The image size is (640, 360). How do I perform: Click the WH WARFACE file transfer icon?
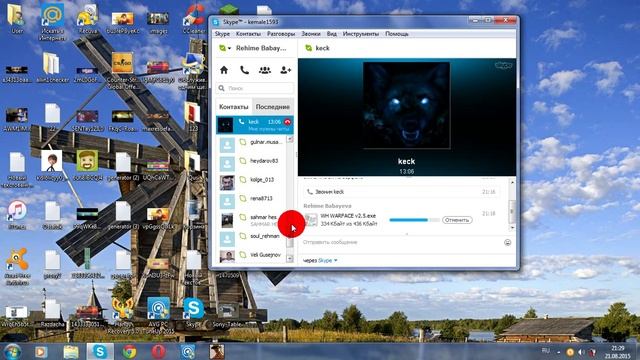pyautogui.click(x=311, y=220)
